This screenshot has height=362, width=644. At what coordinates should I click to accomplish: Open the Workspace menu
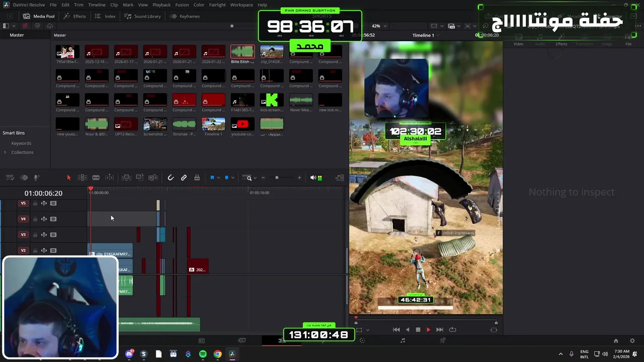tap(242, 5)
